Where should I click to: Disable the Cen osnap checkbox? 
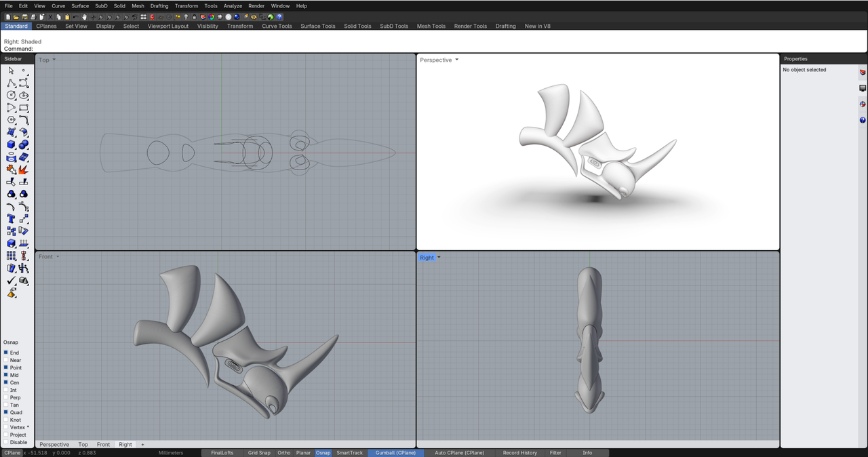[x=6, y=382]
